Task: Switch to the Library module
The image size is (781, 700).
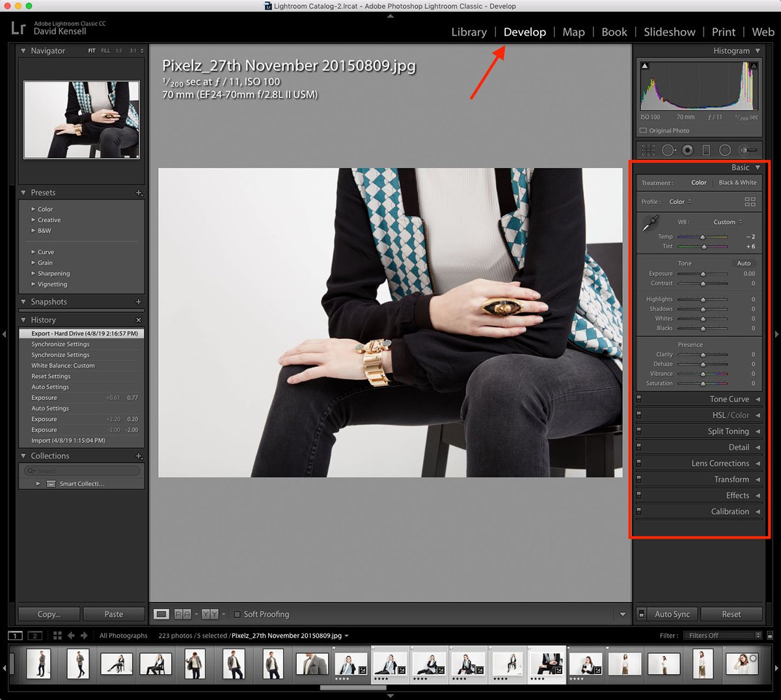Action: pyautogui.click(x=469, y=32)
